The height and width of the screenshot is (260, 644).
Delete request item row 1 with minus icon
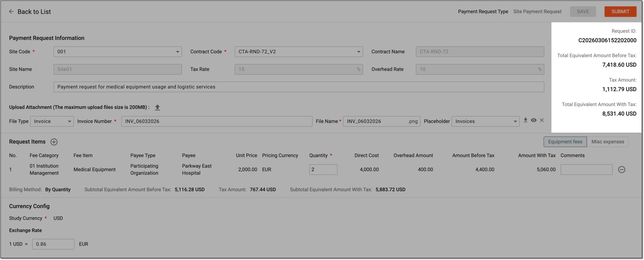[622, 170]
